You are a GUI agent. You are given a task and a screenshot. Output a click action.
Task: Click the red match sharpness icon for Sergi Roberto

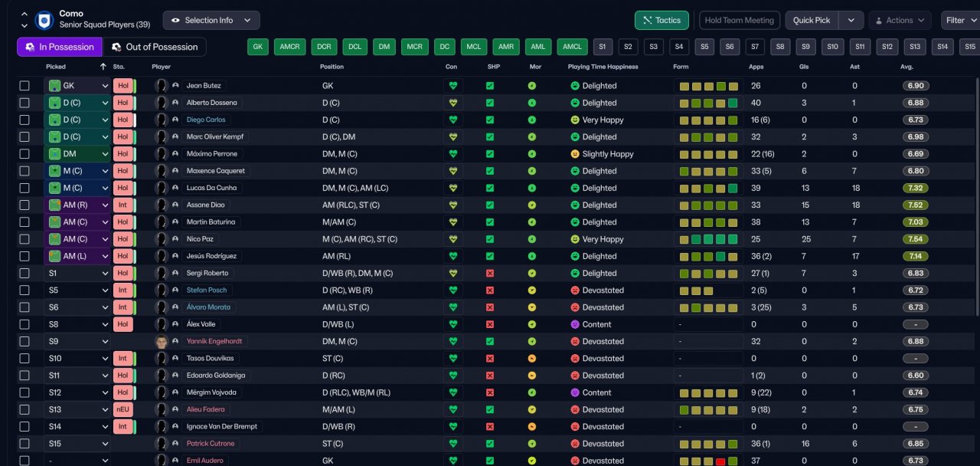(x=490, y=274)
